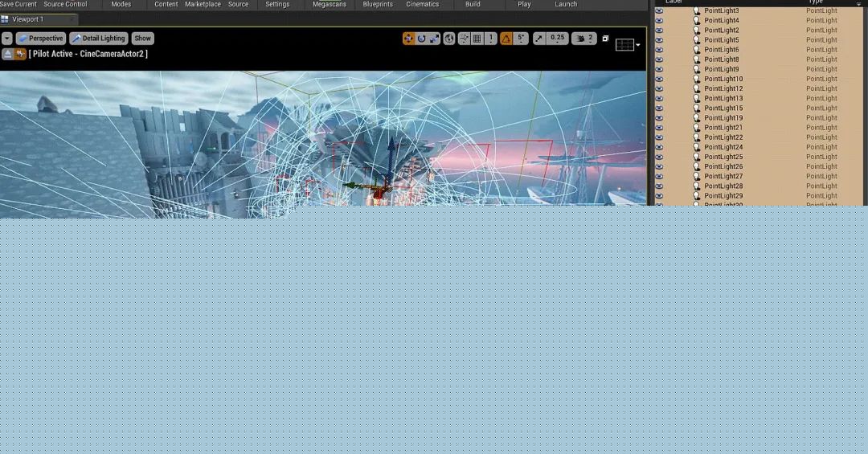Click the surface snapping icon
The height and width of the screenshot is (454, 868).
click(464, 39)
